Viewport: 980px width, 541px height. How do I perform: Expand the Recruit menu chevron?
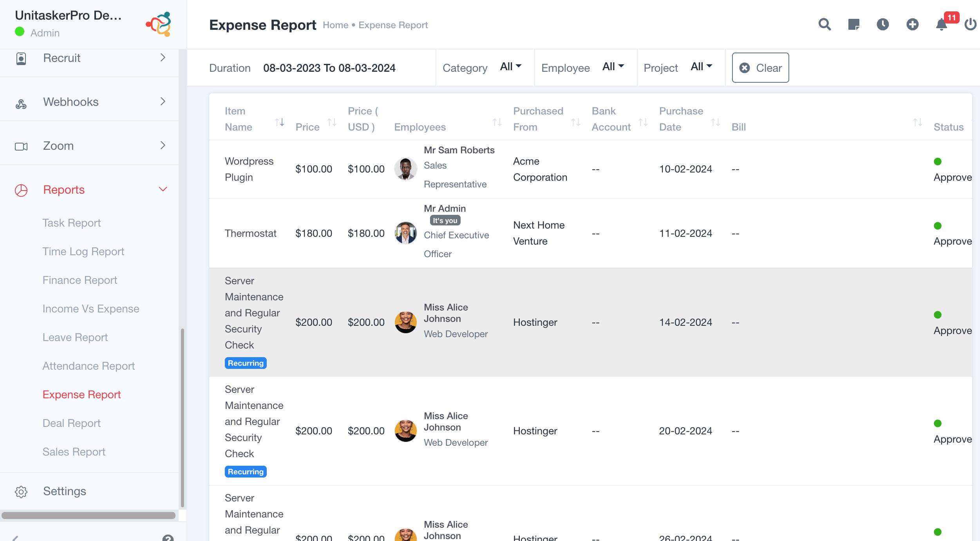click(163, 58)
